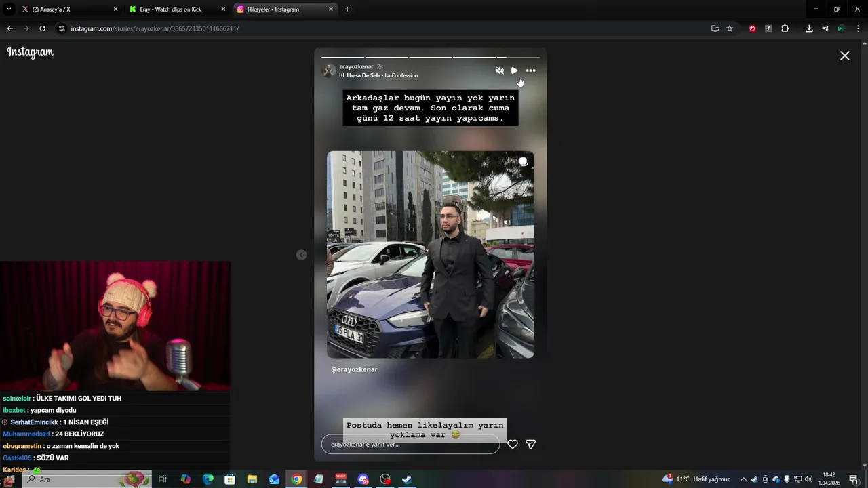Screen dimensions: 868x488
Task: Reload the Instagram page
Action: [x=42, y=28]
